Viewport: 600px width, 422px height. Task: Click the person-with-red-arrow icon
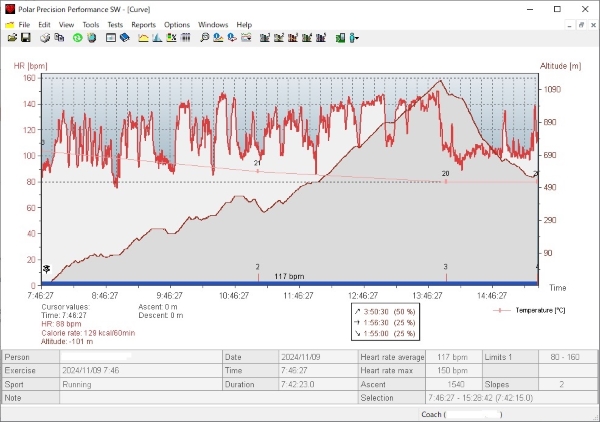(232, 37)
